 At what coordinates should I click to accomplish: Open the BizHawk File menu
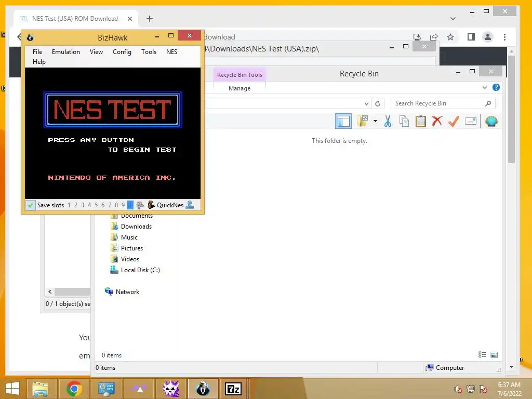[x=37, y=52]
